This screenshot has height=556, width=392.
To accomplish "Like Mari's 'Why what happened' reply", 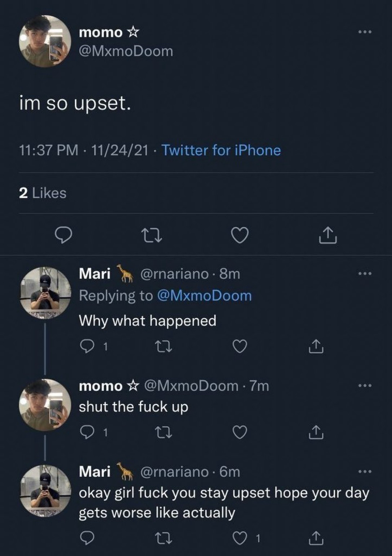I will click(240, 347).
